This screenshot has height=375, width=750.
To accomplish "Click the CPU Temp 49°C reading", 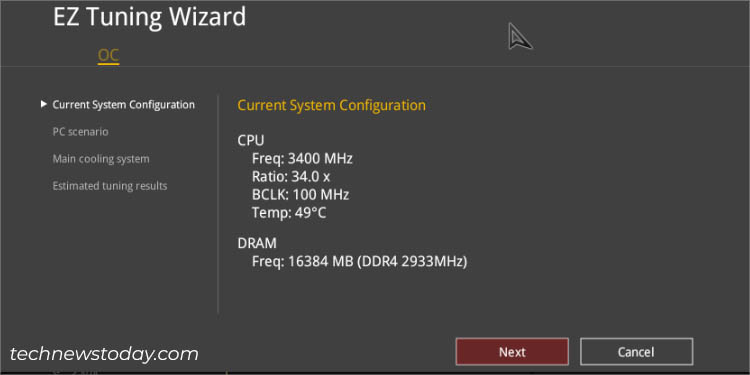I will point(289,213).
